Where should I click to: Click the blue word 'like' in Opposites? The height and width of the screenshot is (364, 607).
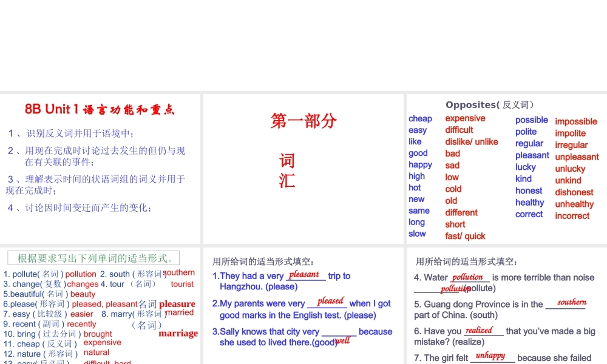point(415,141)
